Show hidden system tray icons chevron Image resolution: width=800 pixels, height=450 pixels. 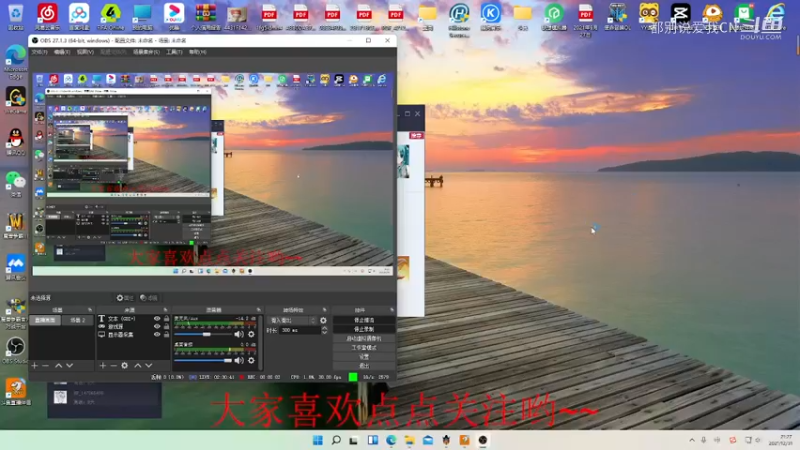click(692, 440)
